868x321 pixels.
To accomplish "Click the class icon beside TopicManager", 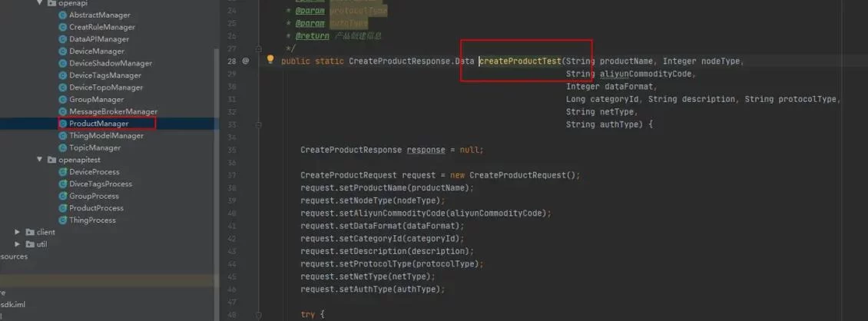I will (63, 147).
